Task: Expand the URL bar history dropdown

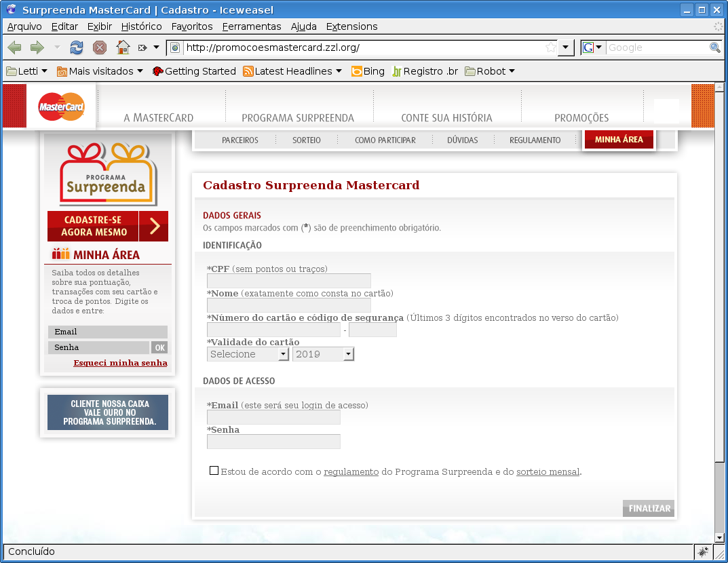Action: pos(565,47)
